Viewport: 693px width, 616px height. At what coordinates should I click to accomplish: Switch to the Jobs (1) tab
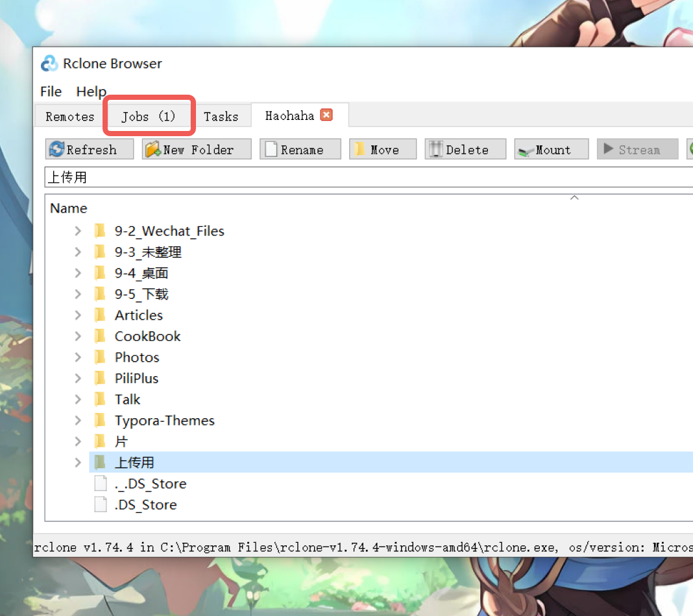coord(149,117)
